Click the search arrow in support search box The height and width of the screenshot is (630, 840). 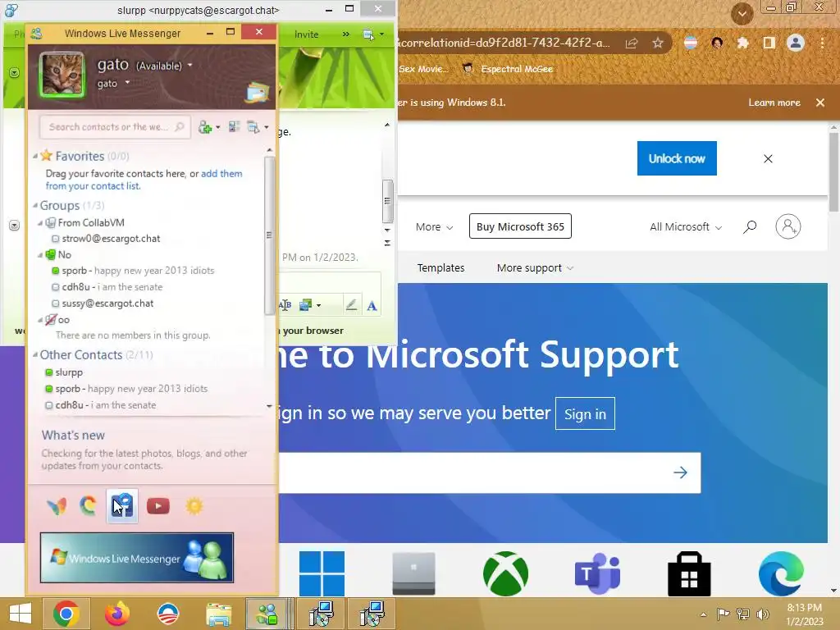click(680, 472)
